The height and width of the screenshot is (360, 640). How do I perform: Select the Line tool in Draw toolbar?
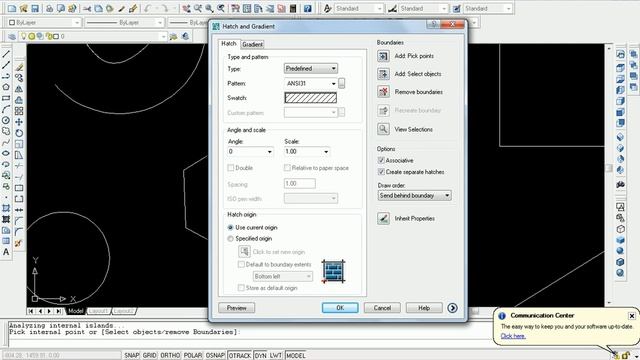(x=6, y=54)
